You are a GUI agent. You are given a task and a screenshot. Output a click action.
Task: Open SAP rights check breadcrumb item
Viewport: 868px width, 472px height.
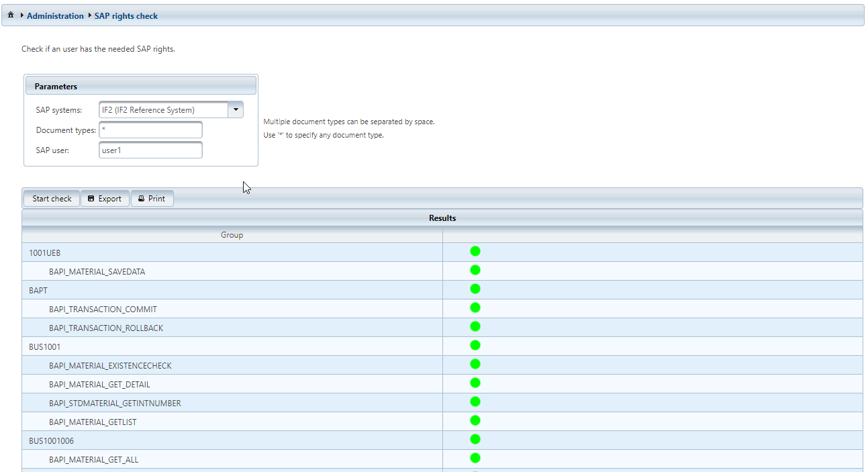(126, 15)
